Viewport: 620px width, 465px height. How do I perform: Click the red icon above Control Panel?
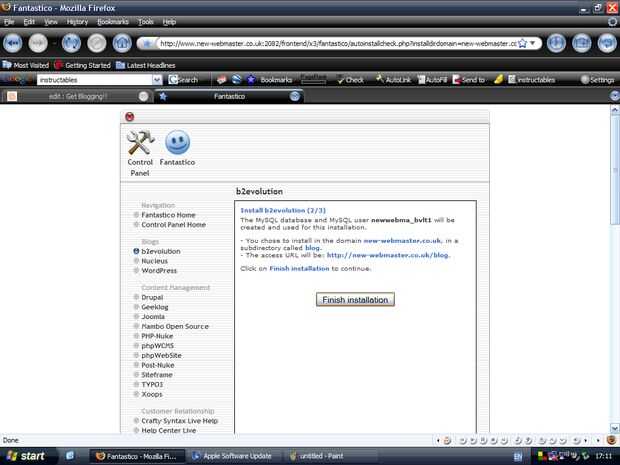coord(129,117)
